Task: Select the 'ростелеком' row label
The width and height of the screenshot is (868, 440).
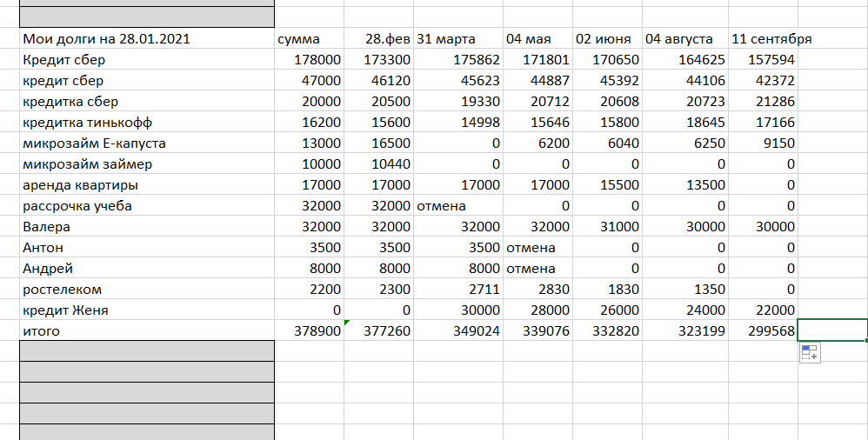Action: pyautogui.click(x=147, y=289)
